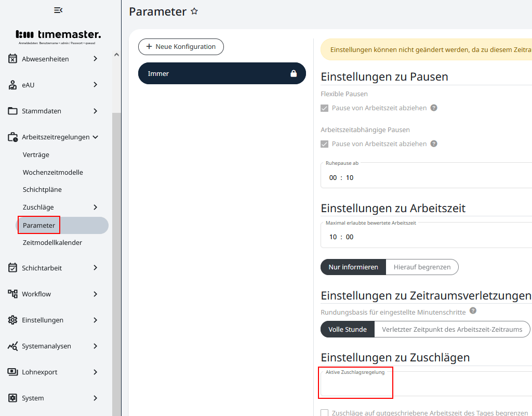Toggle Pause von Arbeitszeit abziehen under Flexible Pausen
The width and height of the screenshot is (532, 416).
point(325,108)
